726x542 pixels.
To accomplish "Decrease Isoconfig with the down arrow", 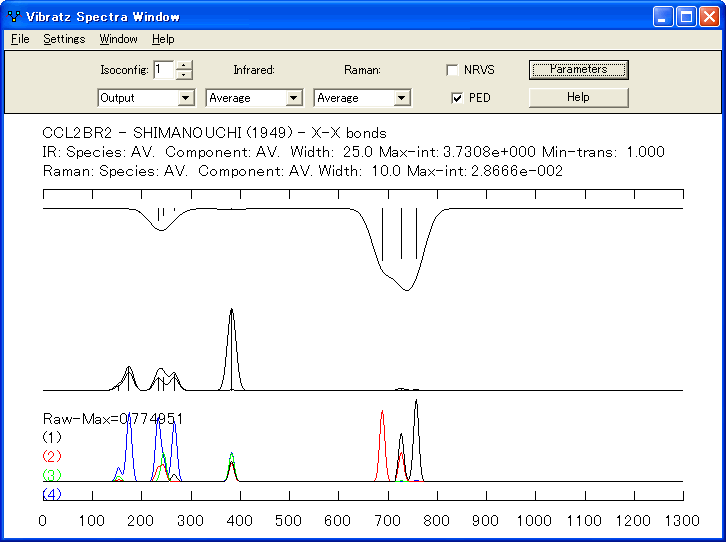I will [x=184, y=75].
